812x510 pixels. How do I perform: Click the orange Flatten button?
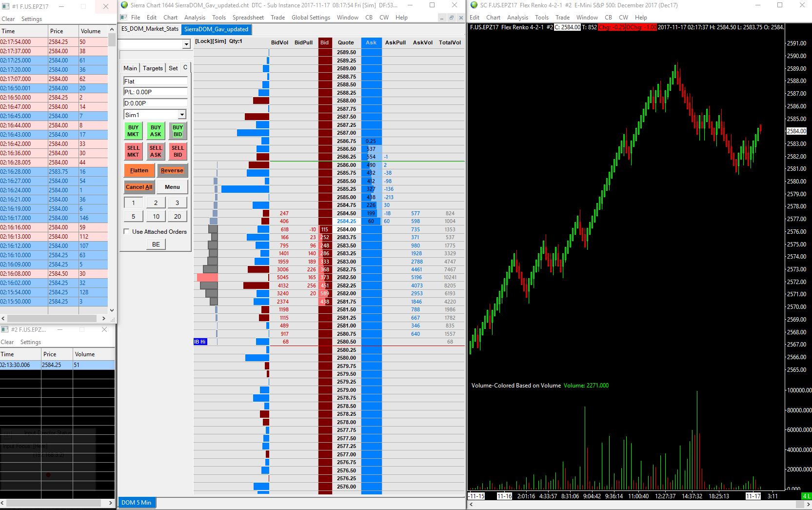(139, 170)
